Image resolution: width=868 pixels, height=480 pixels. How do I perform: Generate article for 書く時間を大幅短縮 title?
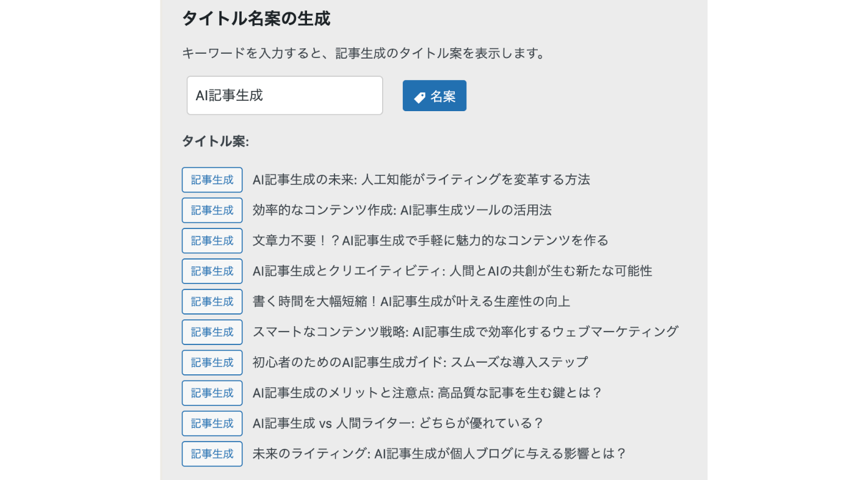212,302
